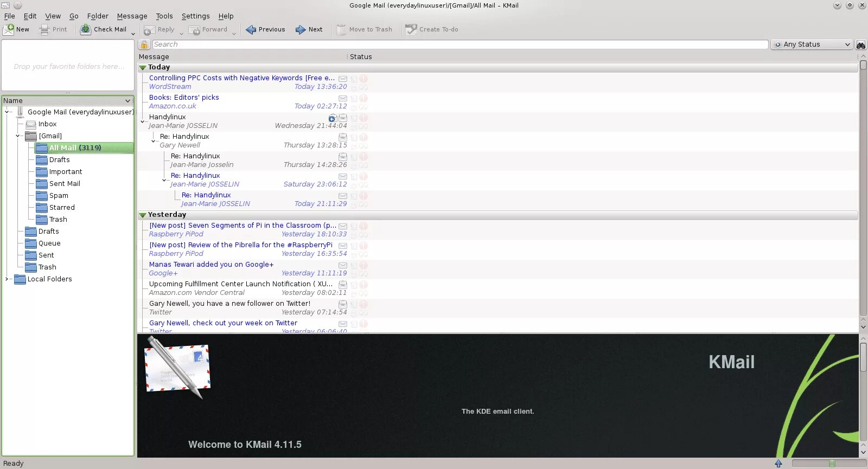Select the Inbox folder

(47, 124)
